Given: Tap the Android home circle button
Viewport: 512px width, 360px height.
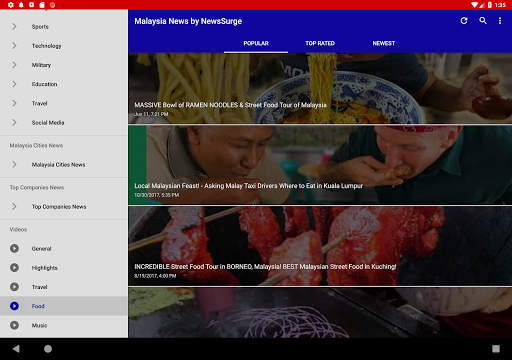Looking at the screenshot, I should point(48,349).
